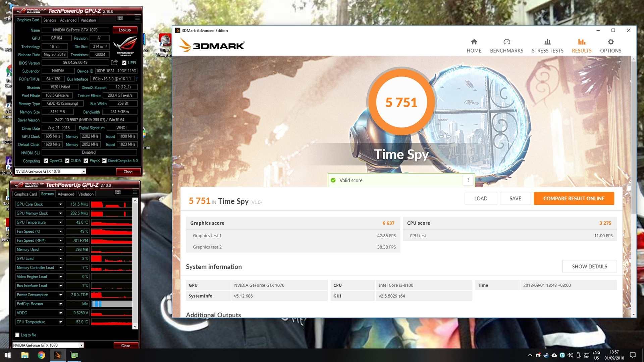Image resolution: width=644 pixels, height=362 pixels.
Task: Expand the GPU Memory Clock sensor dropdown
Action: click(61, 213)
